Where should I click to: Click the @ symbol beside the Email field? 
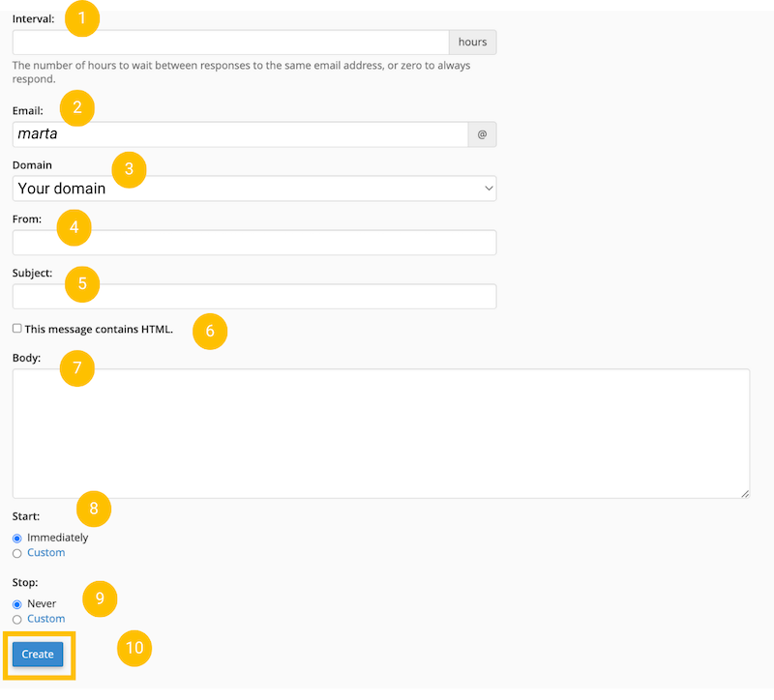[482, 134]
